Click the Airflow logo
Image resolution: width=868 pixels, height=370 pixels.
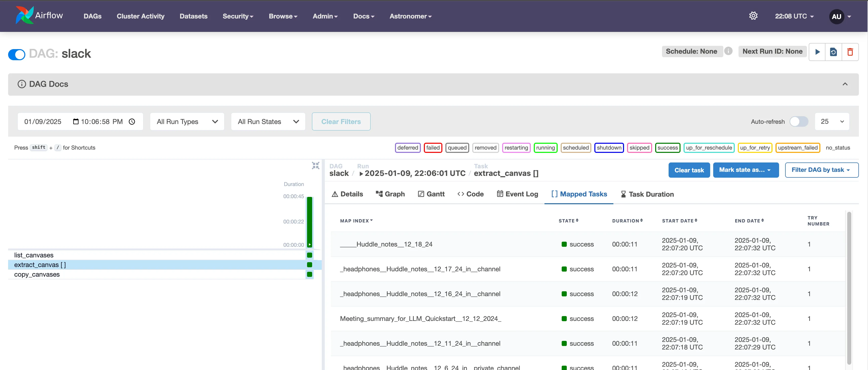tap(39, 15)
